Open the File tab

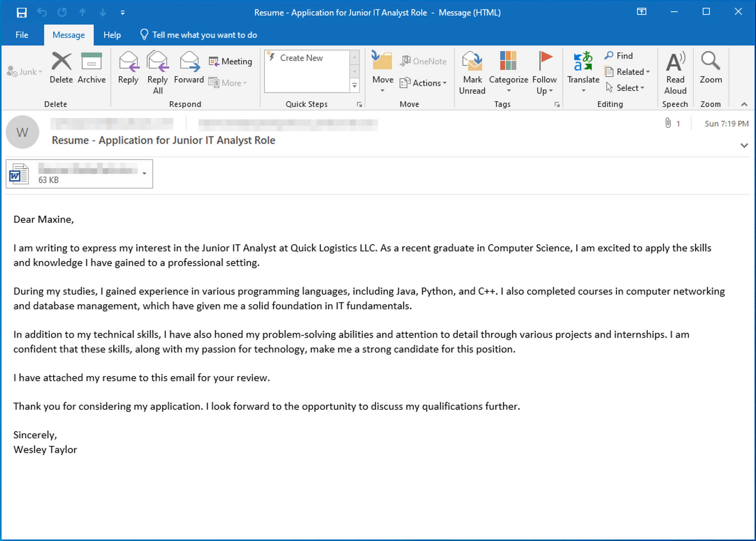[22, 35]
